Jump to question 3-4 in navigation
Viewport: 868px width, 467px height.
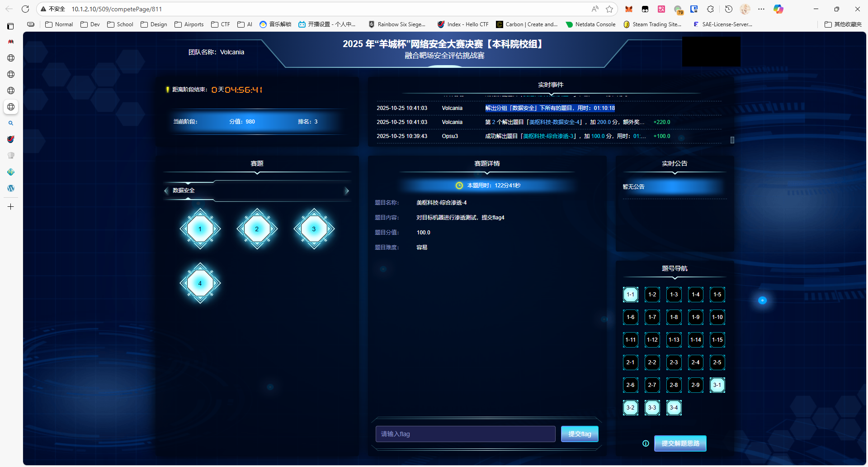(x=674, y=408)
